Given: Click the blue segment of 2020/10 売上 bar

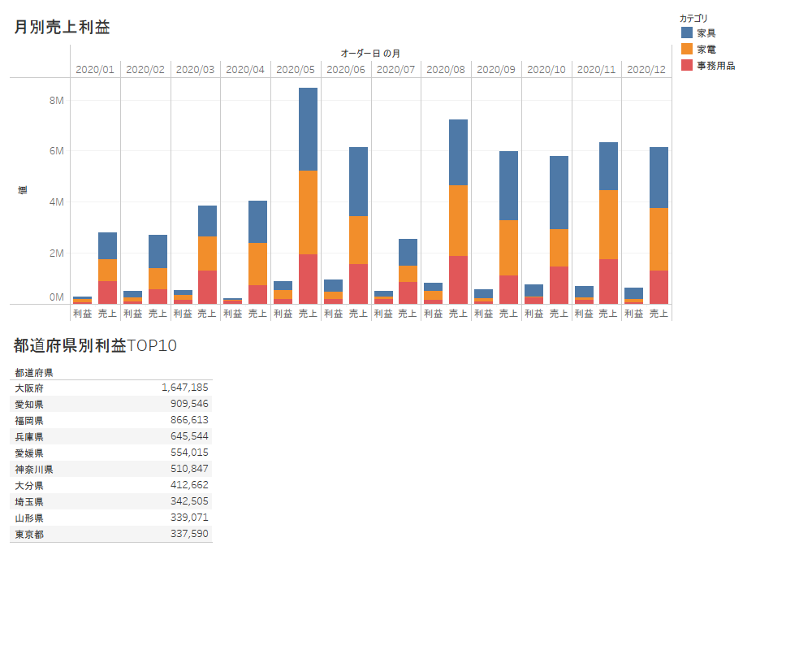Looking at the screenshot, I should [x=559, y=193].
